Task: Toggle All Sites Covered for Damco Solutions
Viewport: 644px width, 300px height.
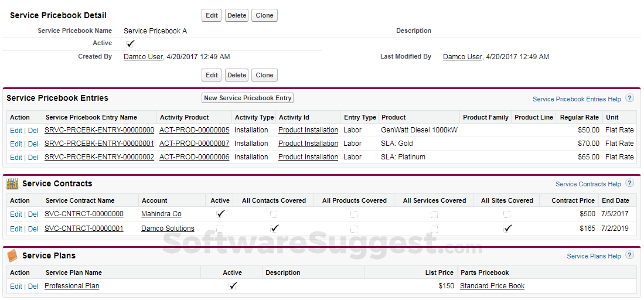Action: pos(507,229)
